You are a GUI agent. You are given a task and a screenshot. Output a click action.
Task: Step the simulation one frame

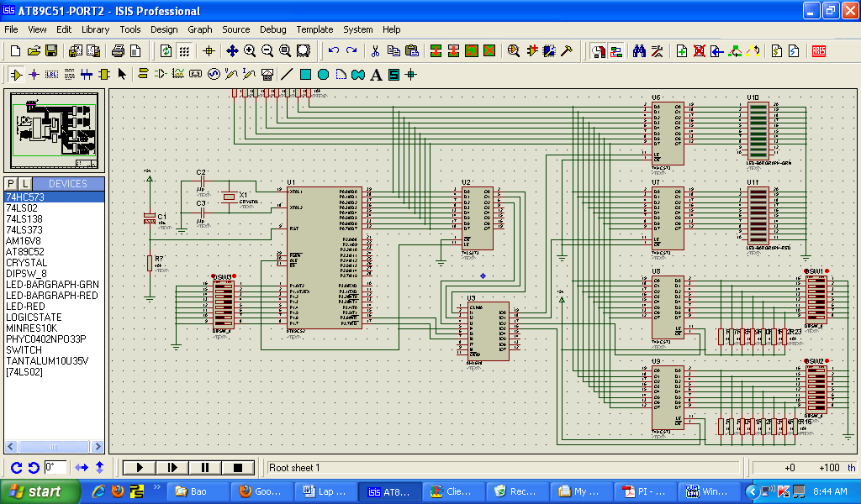pyautogui.click(x=172, y=467)
